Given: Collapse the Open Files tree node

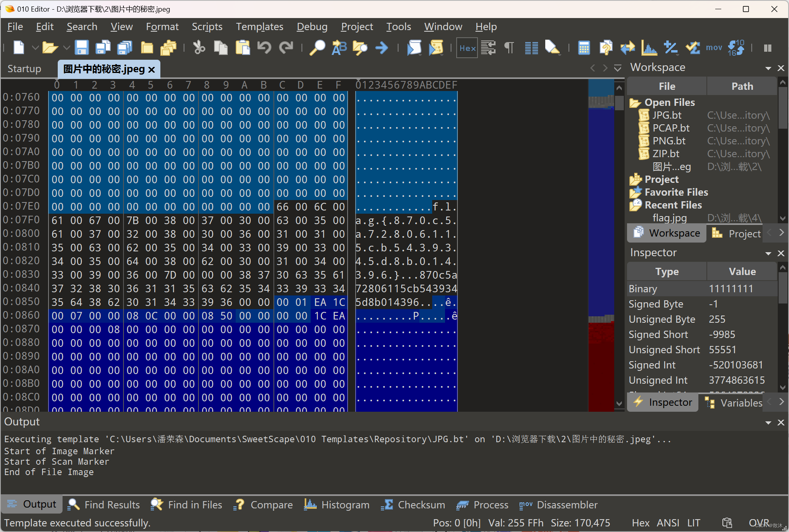Looking at the screenshot, I should [635, 103].
